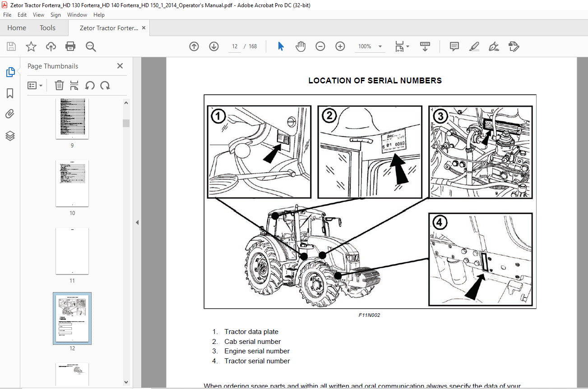Click 'Tractor data plate' list item
This screenshot has width=588, height=389.
tap(251, 332)
